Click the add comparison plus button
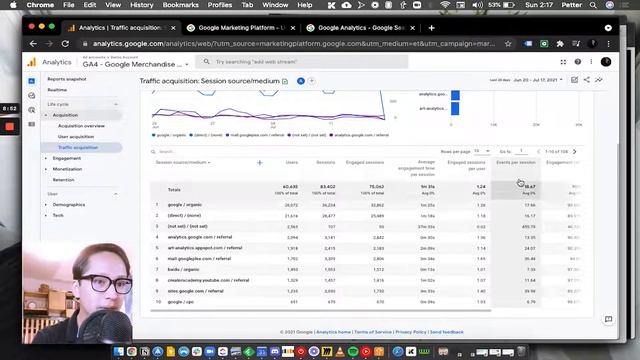Image resolution: width=640 pixels, height=360 pixels. (311, 81)
